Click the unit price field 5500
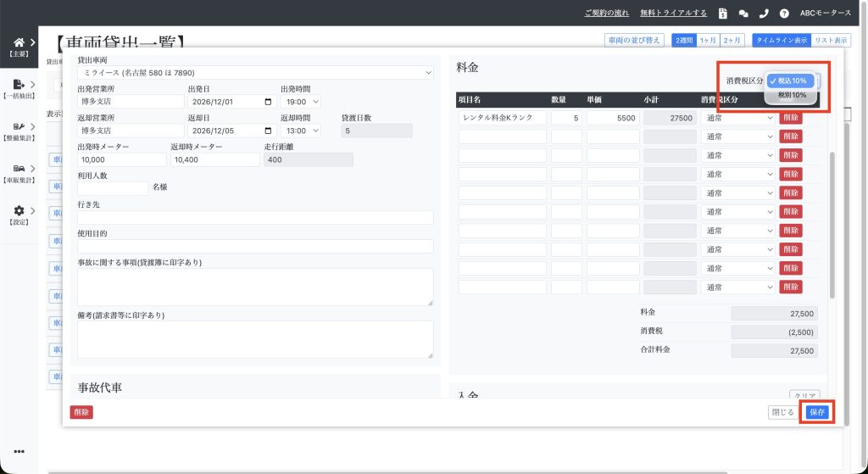Image resolution: width=868 pixels, height=474 pixels. tap(613, 118)
